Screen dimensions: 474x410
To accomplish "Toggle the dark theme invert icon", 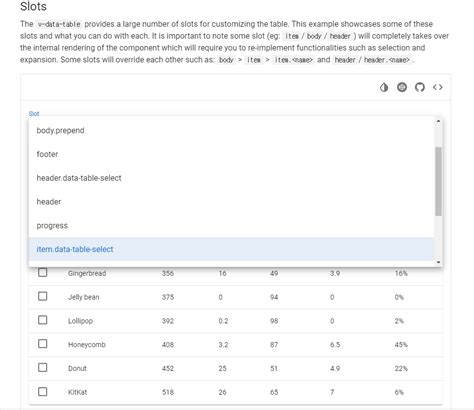I will (384, 87).
